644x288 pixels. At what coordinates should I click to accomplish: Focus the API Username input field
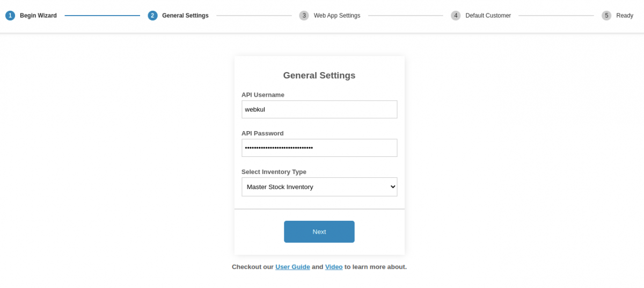tap(319, 110)
